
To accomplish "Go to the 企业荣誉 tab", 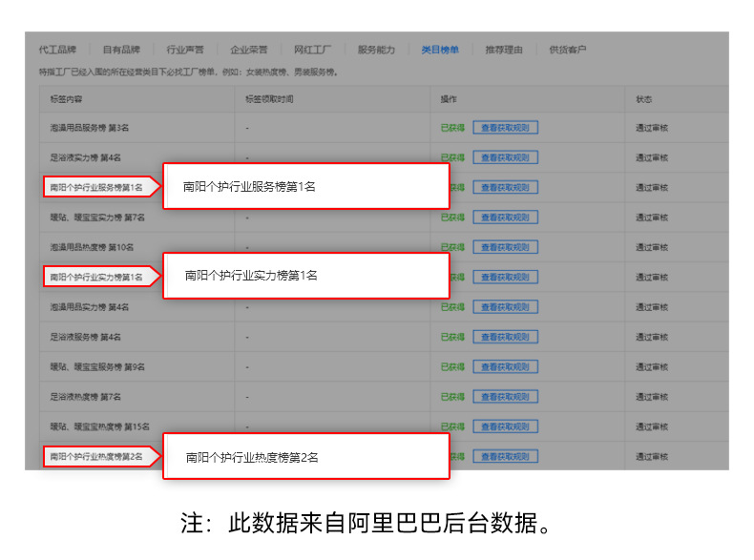I will [x=248, y=50].
